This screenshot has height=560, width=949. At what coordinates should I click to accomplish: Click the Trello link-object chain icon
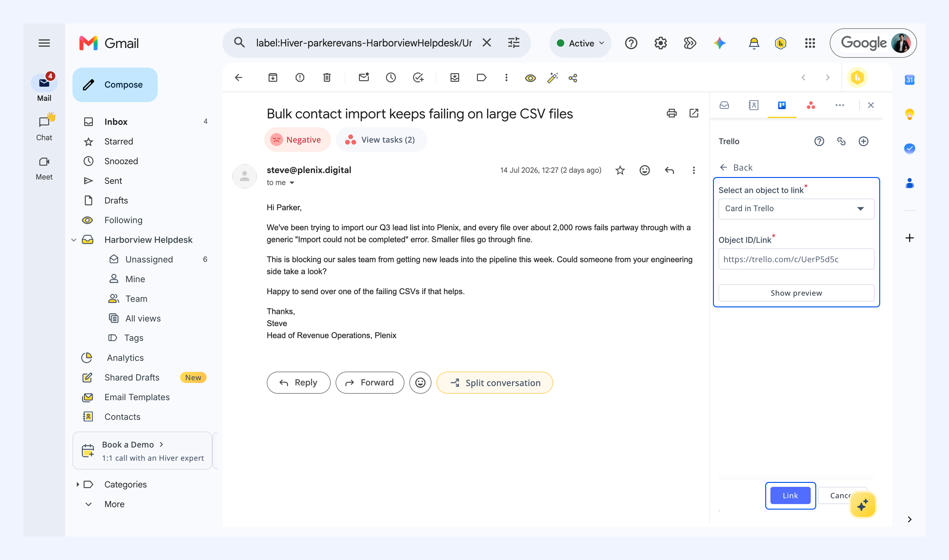coord(841,141)
